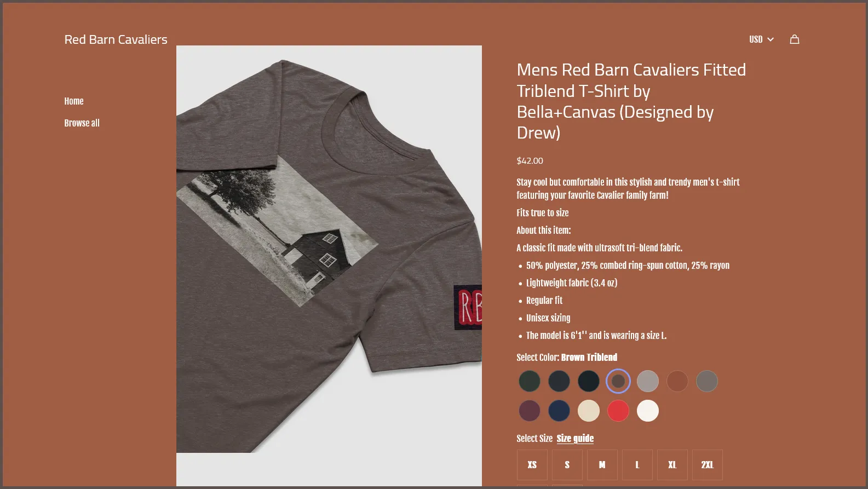Viewport: 868px width, 489px height.
Task: Pick size L
Action: tap(637, 465)
